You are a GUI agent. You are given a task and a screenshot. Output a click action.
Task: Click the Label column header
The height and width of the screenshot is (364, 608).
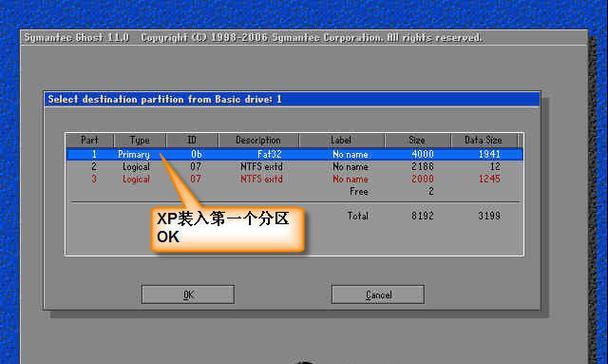tap(342, 140)
